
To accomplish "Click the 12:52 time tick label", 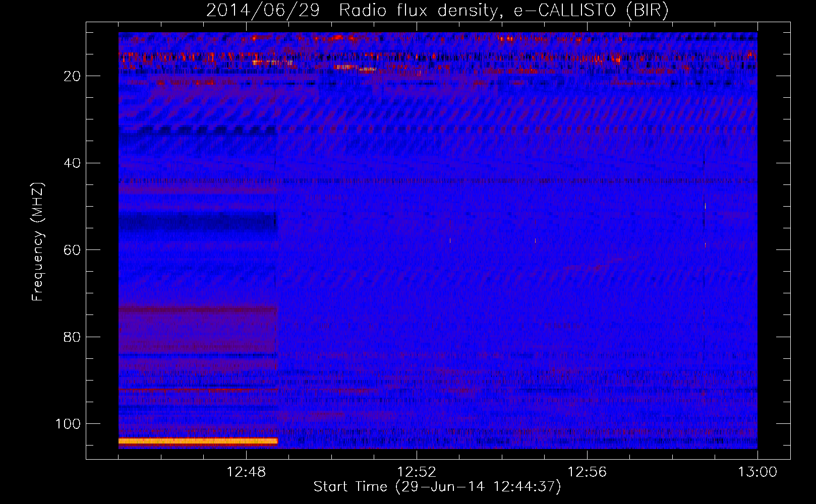I will (417, 472).
